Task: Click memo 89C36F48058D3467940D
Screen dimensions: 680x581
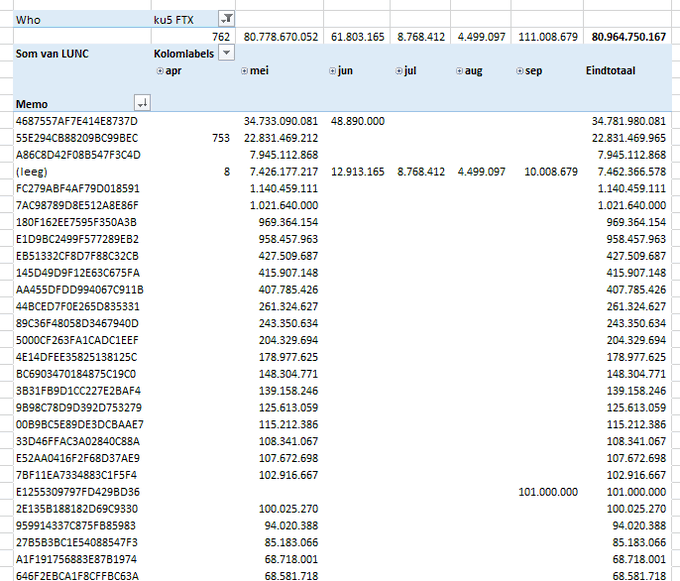Action: click(77, 323)
